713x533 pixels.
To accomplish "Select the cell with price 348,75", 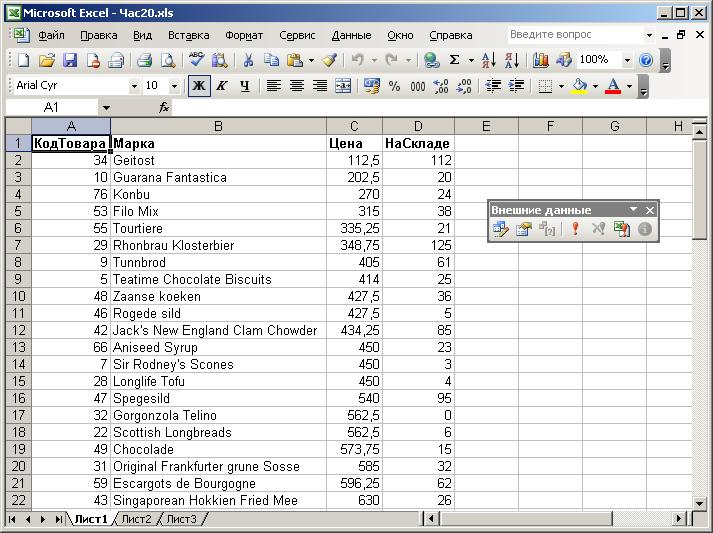I will click(354, 246).
